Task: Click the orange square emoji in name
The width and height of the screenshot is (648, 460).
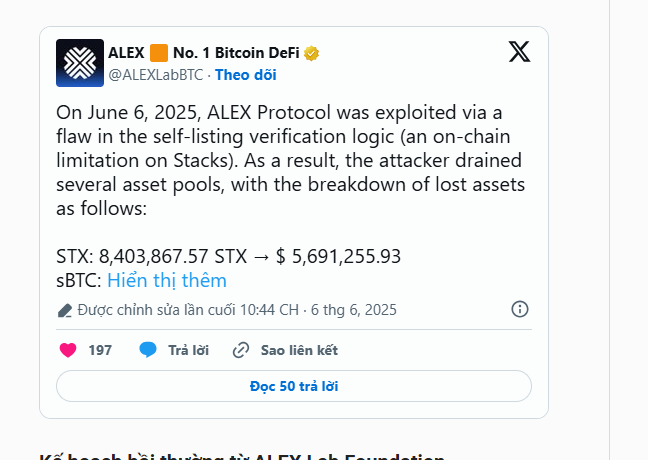Action: [x=159, y=53]
